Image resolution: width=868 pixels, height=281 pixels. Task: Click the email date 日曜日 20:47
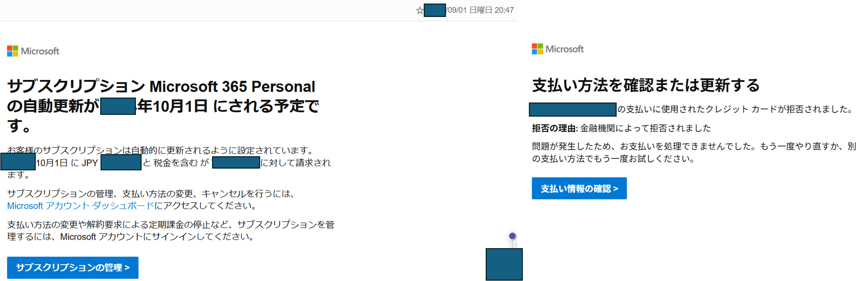click(x=491, y=10)
